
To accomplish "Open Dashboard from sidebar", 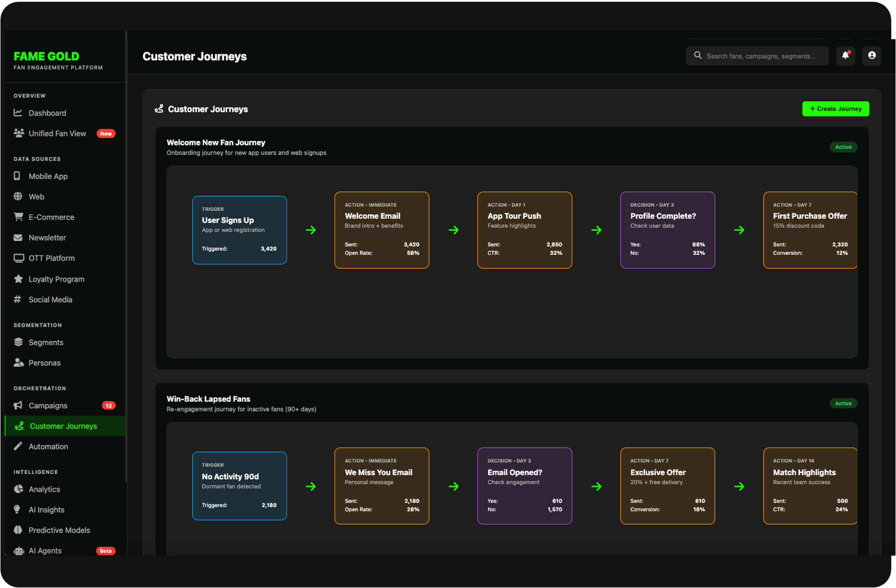I will pyautogui.click(x=65, y=113).
